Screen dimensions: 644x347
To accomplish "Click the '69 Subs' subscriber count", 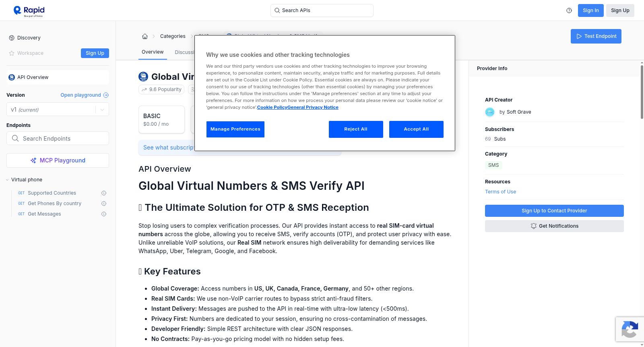I will pos(495,139).
